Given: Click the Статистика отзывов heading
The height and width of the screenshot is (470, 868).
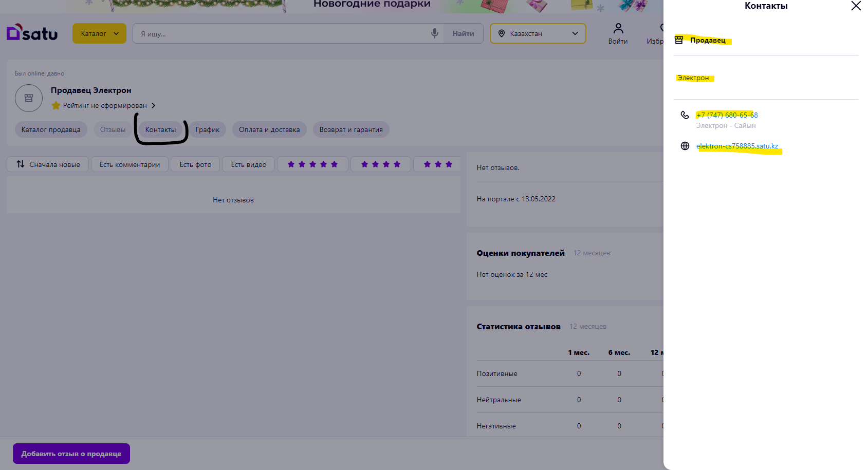Looking at the screenshot, I should (x=519, y=326).
